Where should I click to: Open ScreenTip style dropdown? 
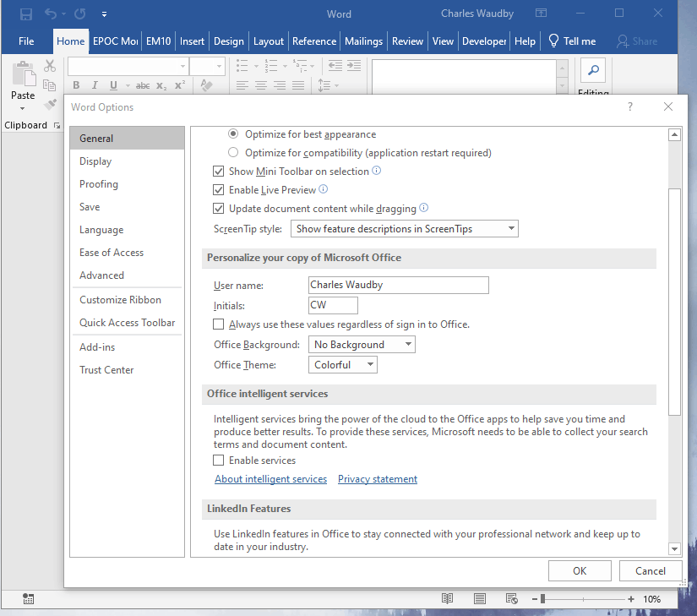click(405, 228)
